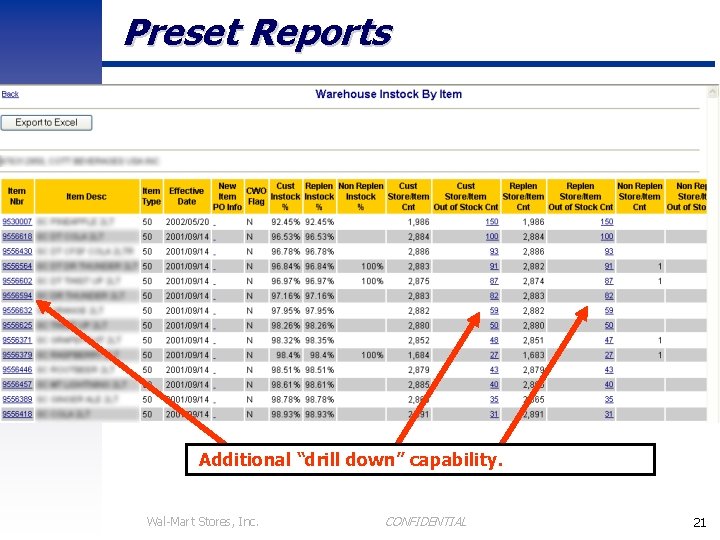The width and height of the screenshot is (720, 540).
Task: Open item number 9556564
Action: click(17, 266)
